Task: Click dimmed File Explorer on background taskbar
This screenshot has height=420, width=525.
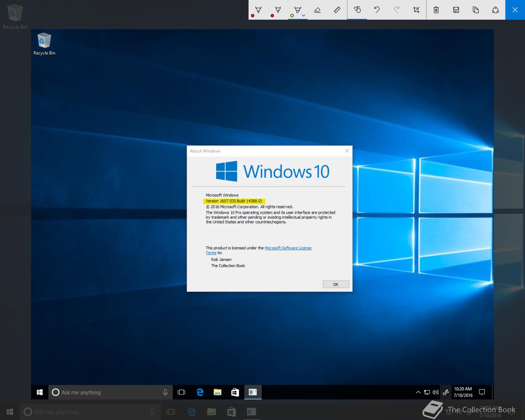Action: (211, 412)
